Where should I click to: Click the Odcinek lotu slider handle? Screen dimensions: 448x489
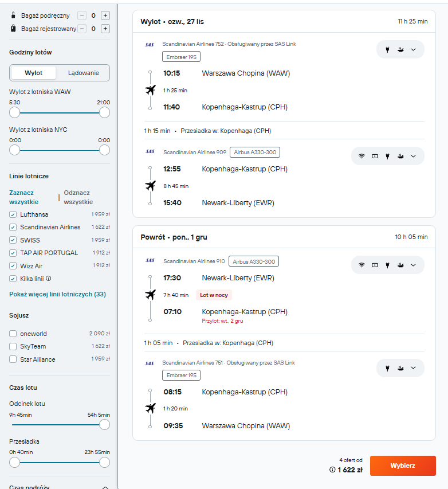[x=104, y=424]
